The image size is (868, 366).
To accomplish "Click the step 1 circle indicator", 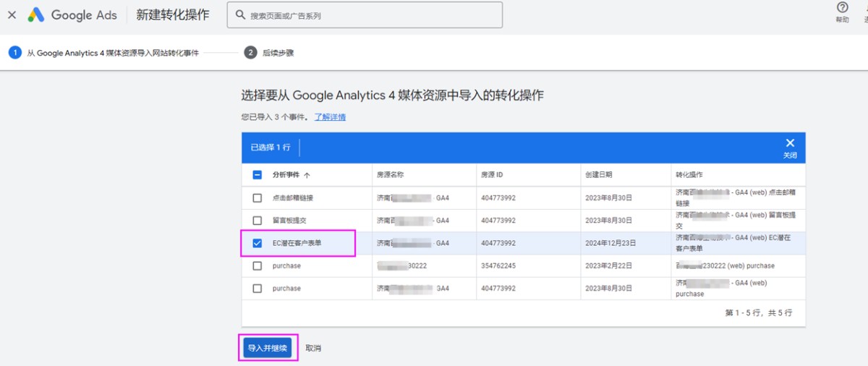I will (14, 53).
